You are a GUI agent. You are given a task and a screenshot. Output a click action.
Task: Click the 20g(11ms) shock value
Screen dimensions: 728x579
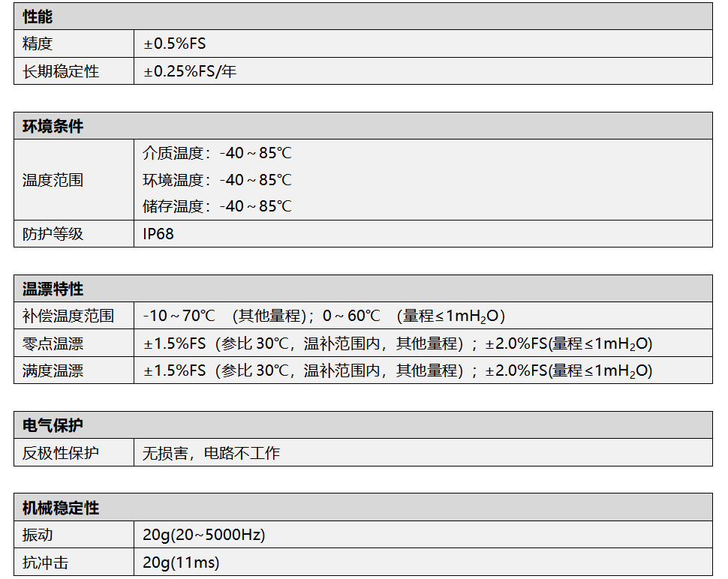click(x=181, y=562)
